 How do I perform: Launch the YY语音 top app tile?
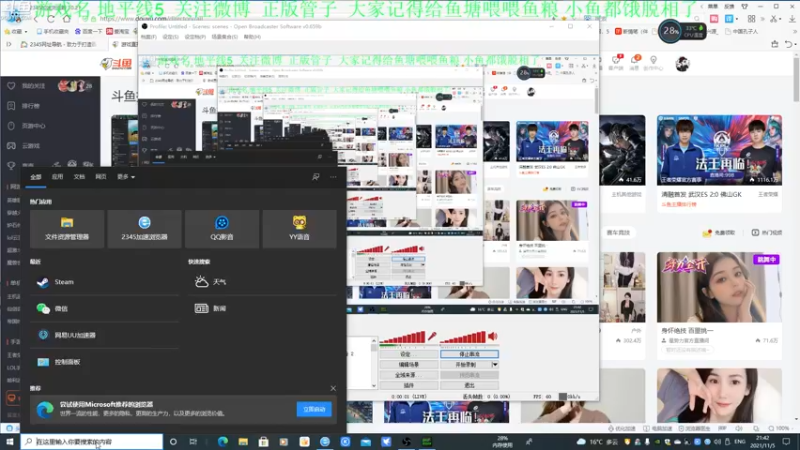pyautogui.click(x=299, y=229)
